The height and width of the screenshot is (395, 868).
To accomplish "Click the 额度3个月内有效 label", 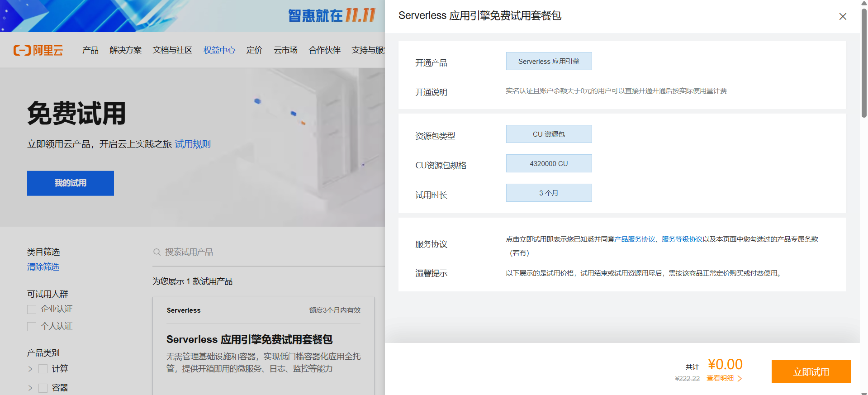I will pos(335,310).
